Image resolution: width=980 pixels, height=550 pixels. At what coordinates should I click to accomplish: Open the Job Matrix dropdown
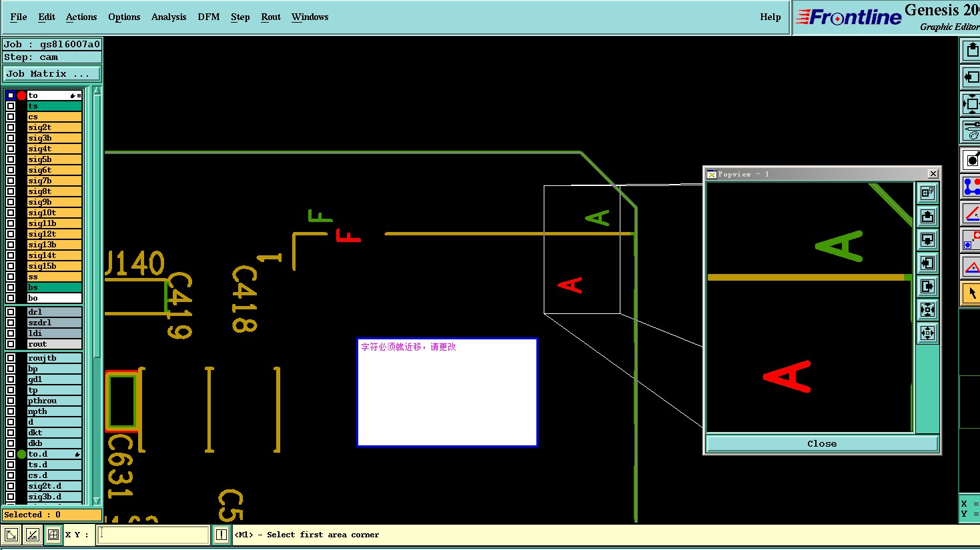pyautogui.click(x=52, y=74)
